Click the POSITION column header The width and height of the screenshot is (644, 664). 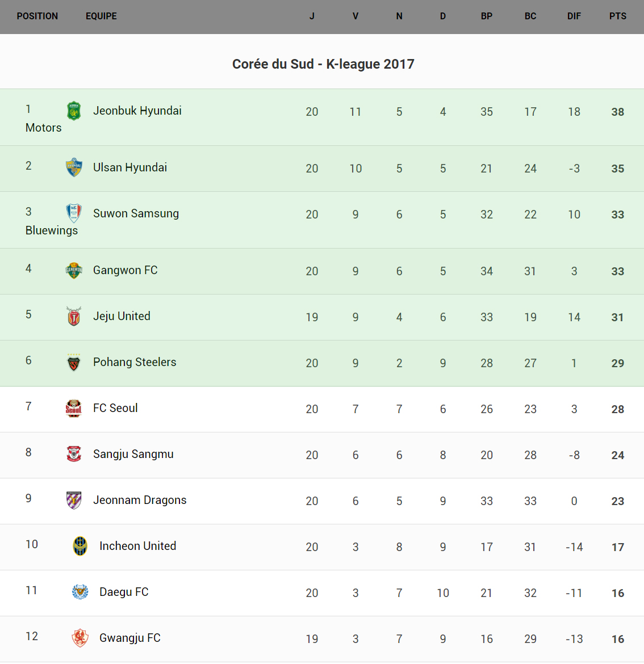click(37, 16)
